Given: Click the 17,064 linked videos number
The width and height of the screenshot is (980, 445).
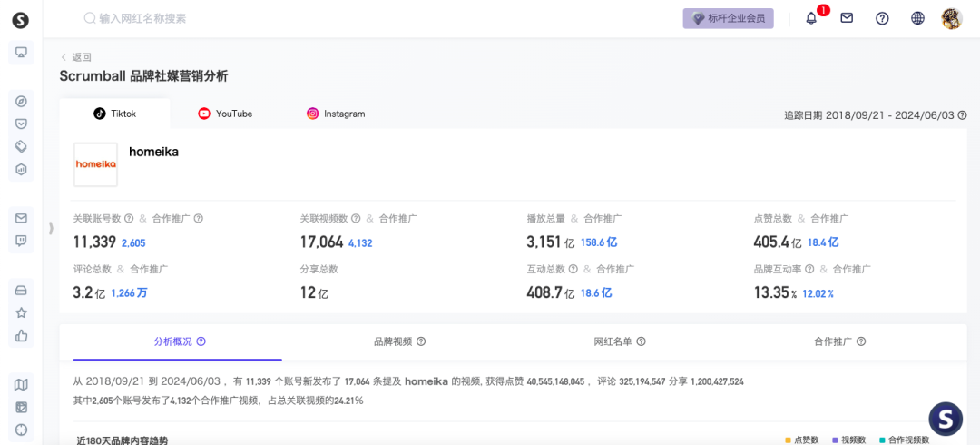Looking at the screenshot, I should pyautogui.click(x=321, y=242).
